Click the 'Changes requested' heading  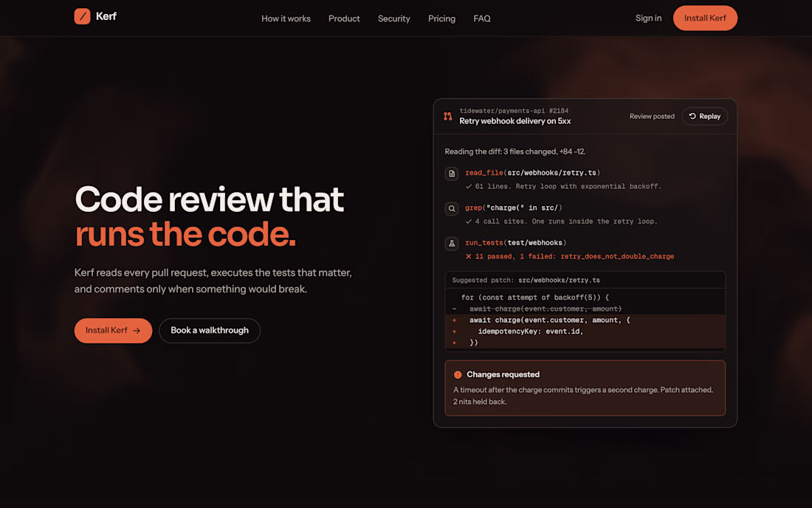click(x=503, y=374)
